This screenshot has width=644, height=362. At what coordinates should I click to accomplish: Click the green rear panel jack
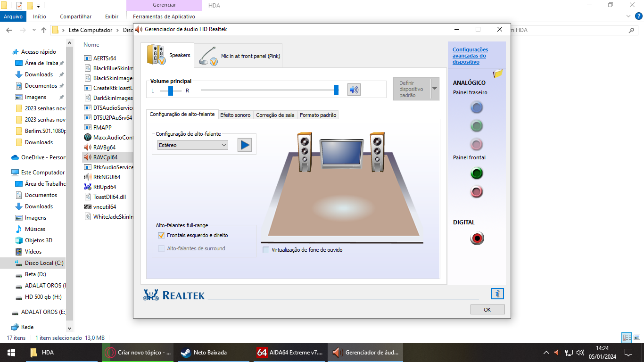click(x=477, y=126)
